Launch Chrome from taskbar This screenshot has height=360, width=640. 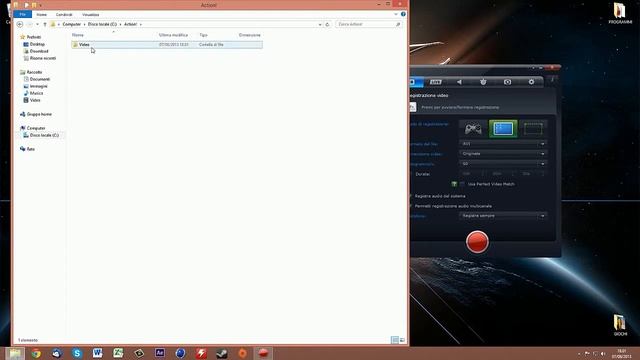36,353
